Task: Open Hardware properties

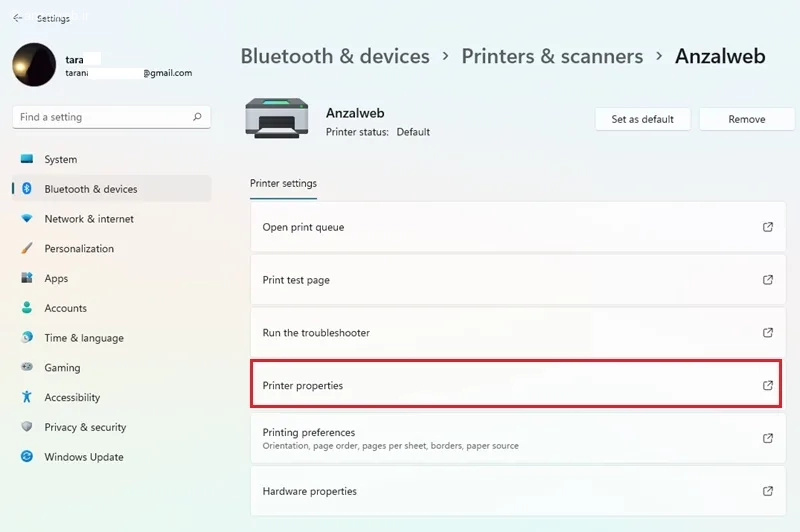Action: [518, 491]
